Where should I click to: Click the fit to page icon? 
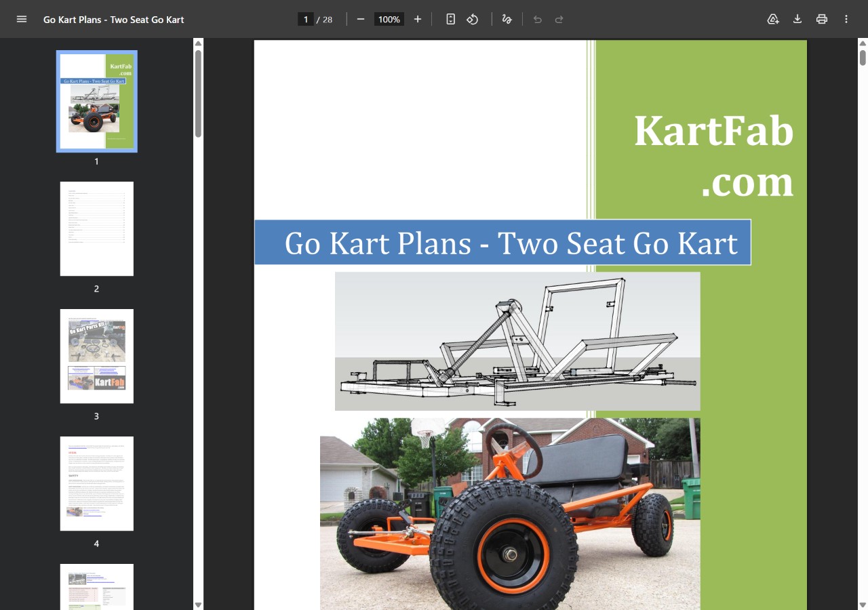[x=451, y=19]
